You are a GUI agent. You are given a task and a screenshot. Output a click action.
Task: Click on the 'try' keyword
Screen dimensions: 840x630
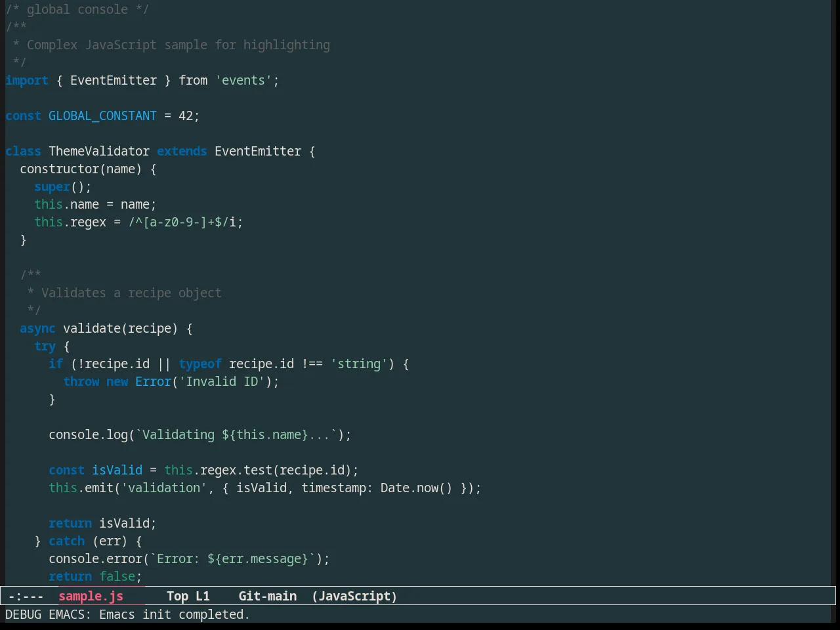(x=45, y=346)
